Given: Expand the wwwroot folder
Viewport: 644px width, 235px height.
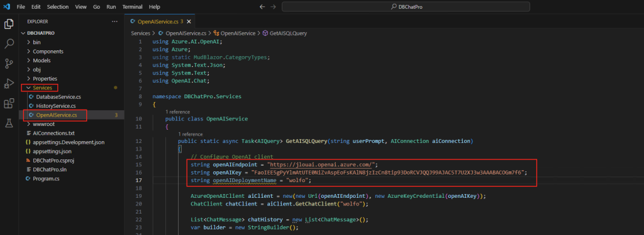Looking at the screenshot, I should 72,124.
